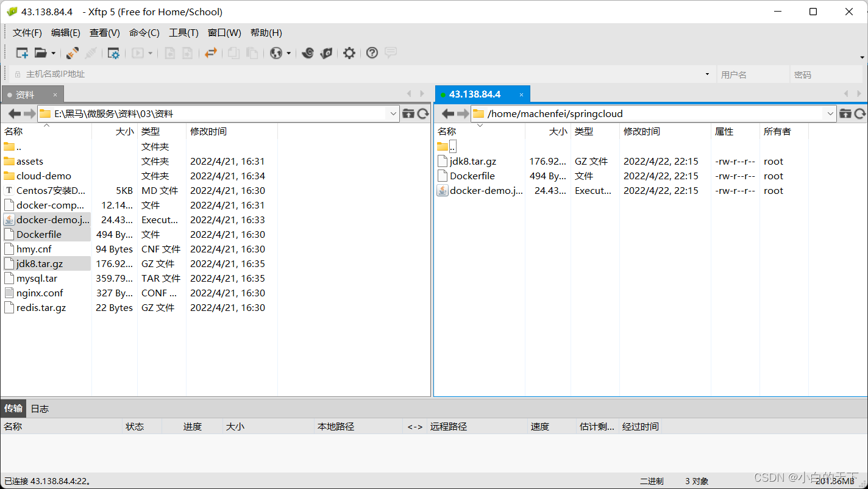Click the host name or IP input field
Screen dimensions: 868x489
pyautogui.click(x=363, y=74)
